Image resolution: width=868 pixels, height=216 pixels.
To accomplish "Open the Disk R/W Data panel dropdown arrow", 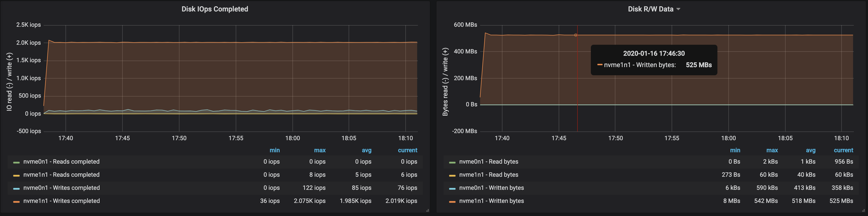I will [x=678, y=9].
